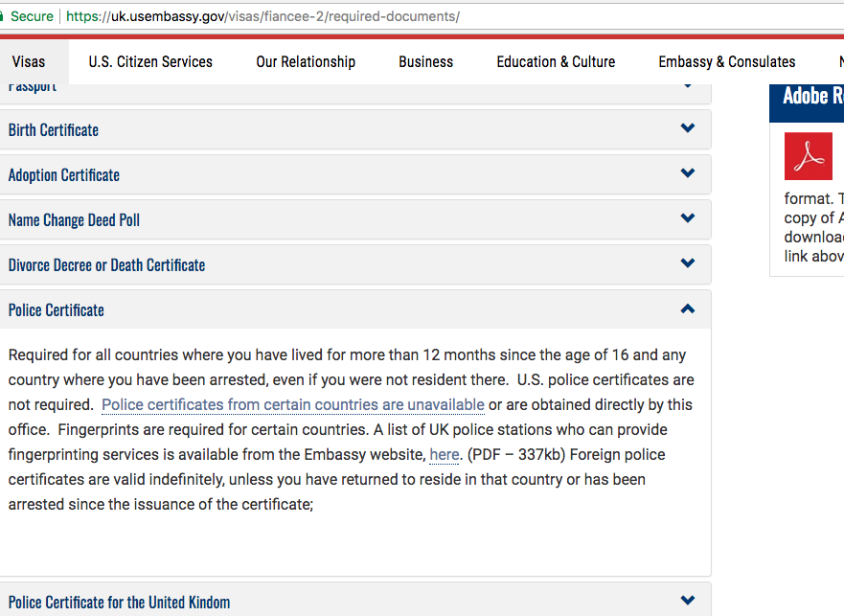Open link about unavailable police certificates
This screenshot has width=844, height=616.
click(x=293, y=405)
